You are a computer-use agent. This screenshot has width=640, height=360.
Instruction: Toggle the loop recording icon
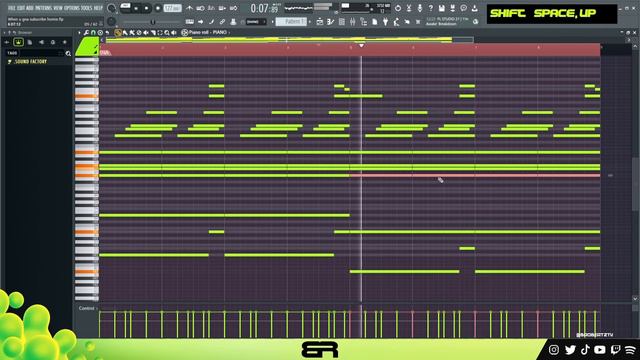233,8
